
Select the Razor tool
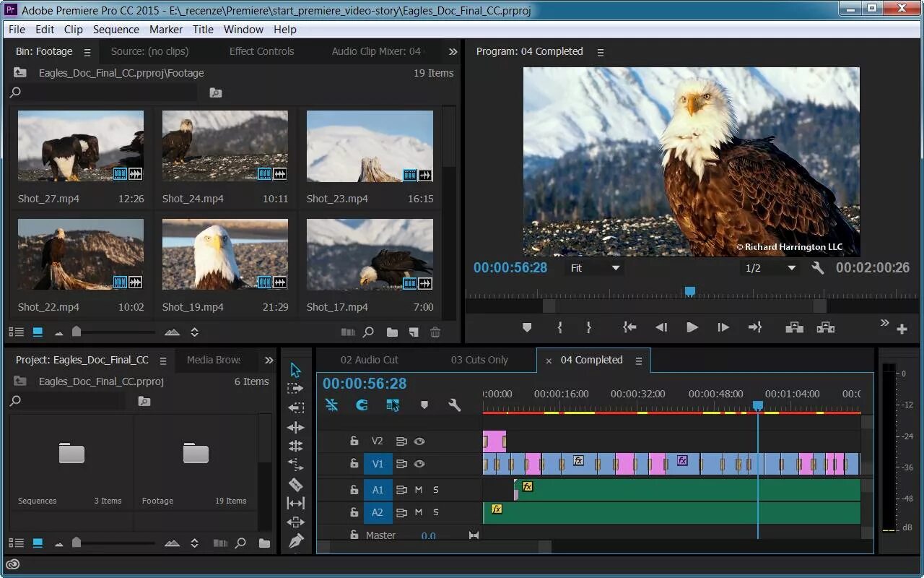pos(295,484)
